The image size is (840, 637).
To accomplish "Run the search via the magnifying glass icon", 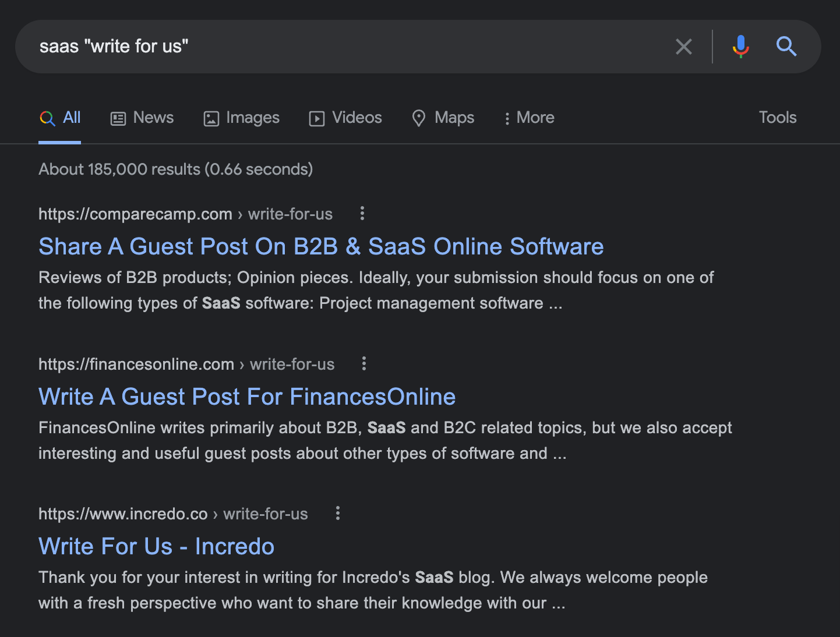I will [786, 47].
